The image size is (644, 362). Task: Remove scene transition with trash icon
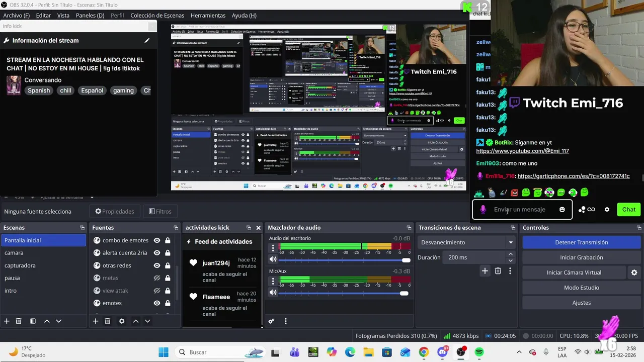pos(498,271)
